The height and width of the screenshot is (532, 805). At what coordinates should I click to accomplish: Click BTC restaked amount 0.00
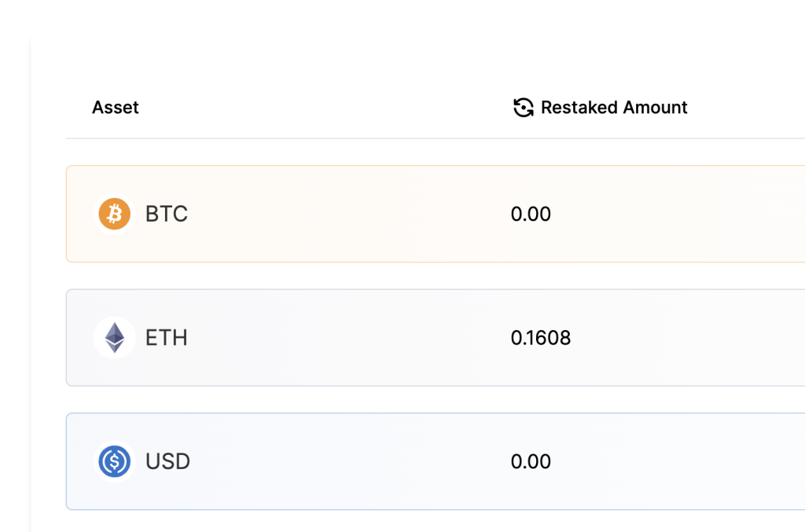point(531,214)
